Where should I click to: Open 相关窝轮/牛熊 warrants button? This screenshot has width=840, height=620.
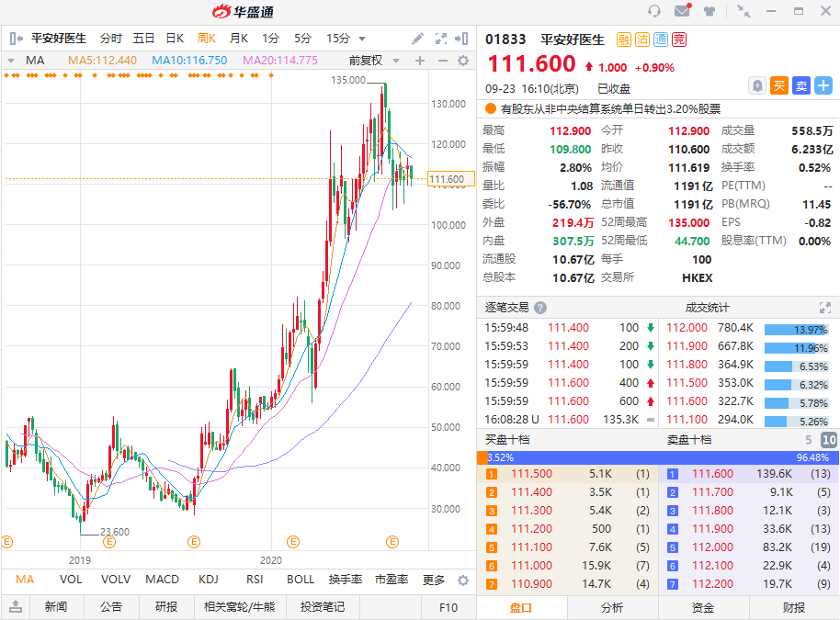coord(240,607)
